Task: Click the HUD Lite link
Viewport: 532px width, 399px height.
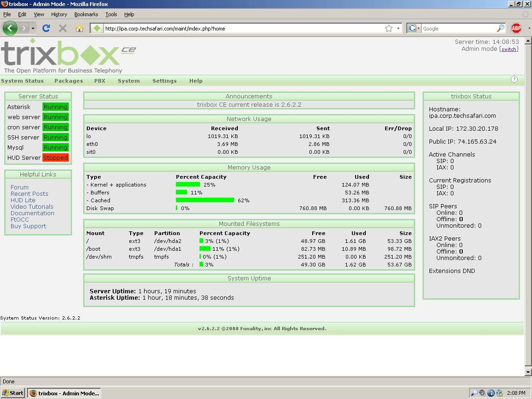Action: point(23,200)
